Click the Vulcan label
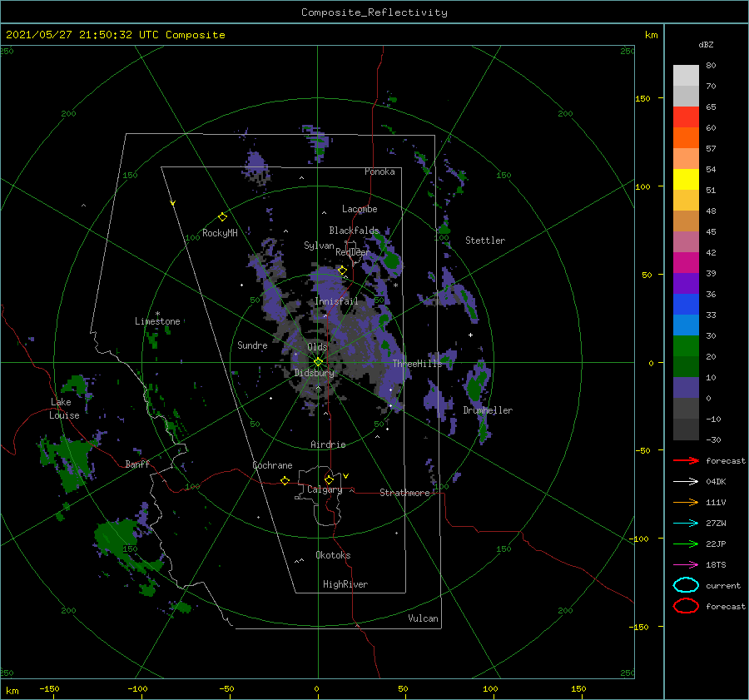This screenshot has width=749, height=700. pyautogui.click(x=424, y=618)
